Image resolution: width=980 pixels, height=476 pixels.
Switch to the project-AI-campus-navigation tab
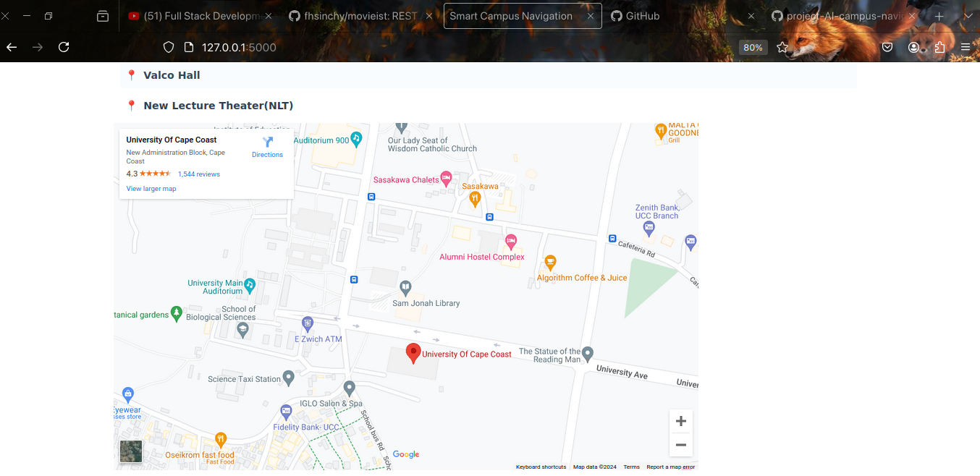pos(844,16)
